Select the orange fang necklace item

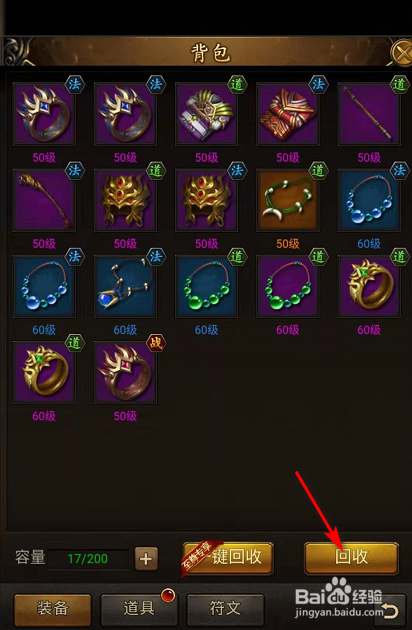coord(288,200)
